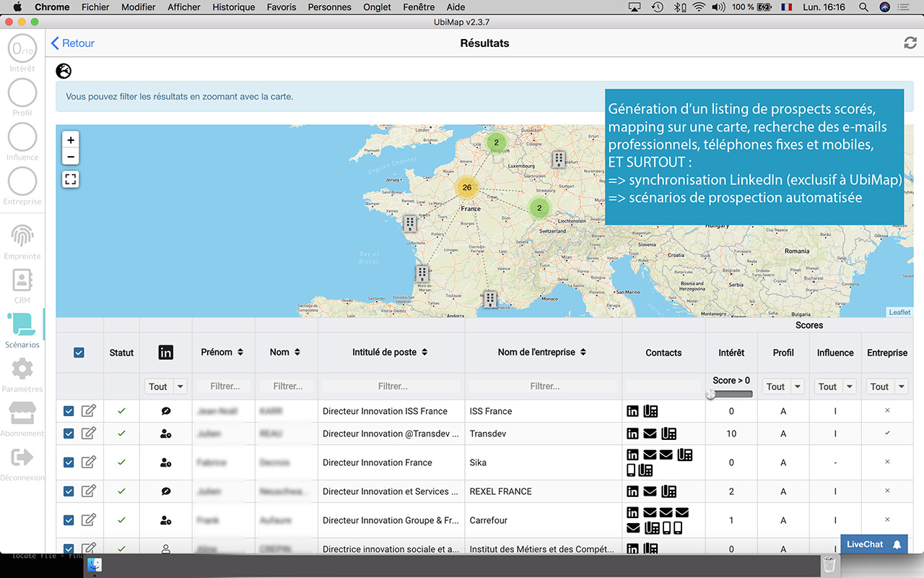
Task: Click the Nom filter input field
Action: [287, 387]
